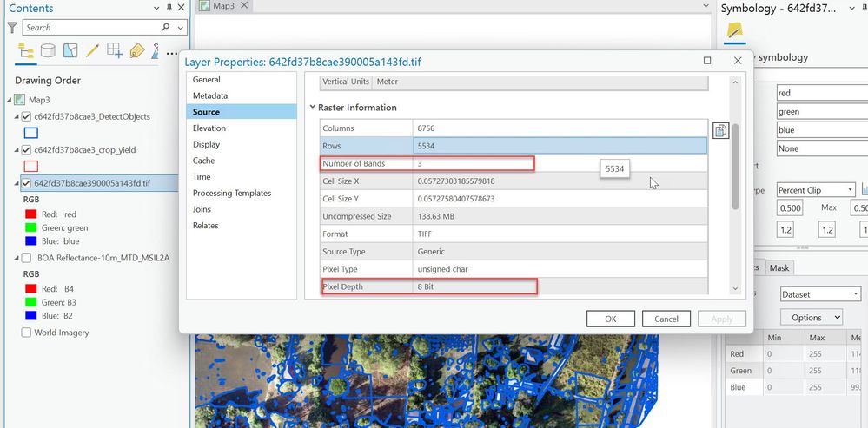Open the Contents search options dropdown arrow
The height and width of the screenshot is (428, 868).
tap(181, 28)
